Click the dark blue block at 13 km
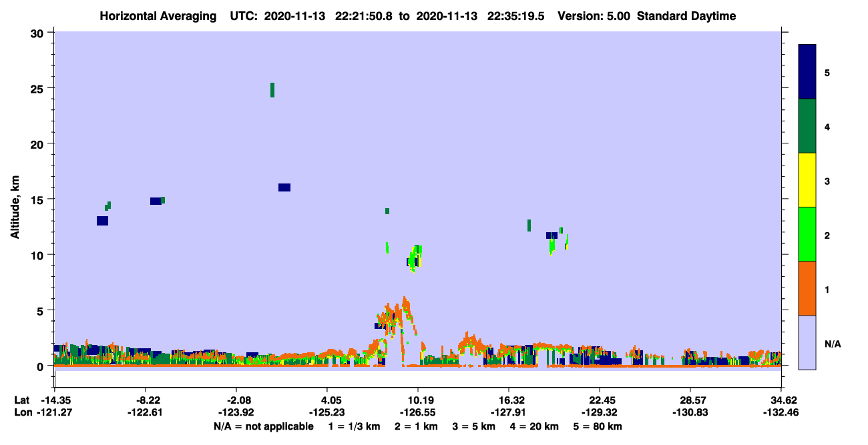Screen dimensions: 868x445 [102, 221]
